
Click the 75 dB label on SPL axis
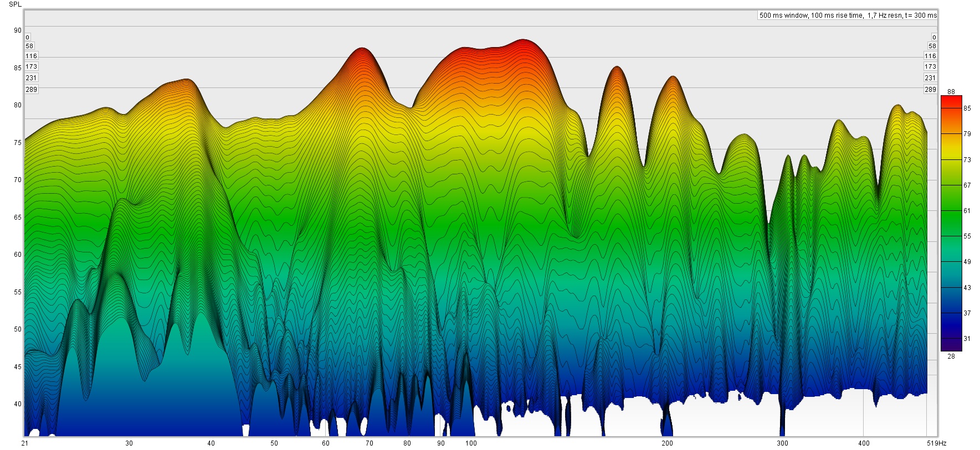click(18, 143)
